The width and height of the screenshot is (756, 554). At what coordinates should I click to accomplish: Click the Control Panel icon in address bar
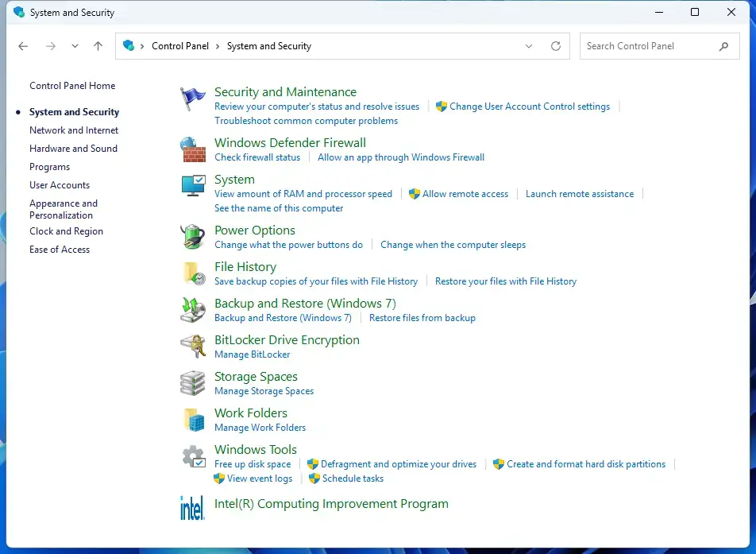[x=129, y=46]
